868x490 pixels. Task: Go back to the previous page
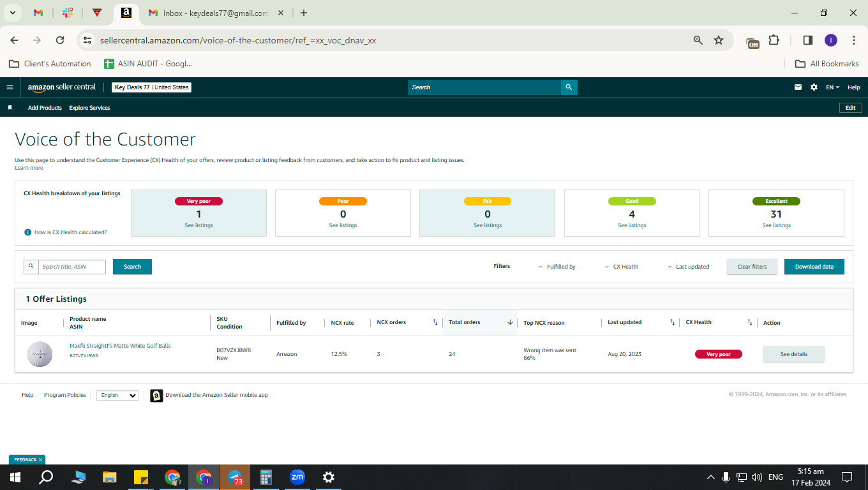pyautogui.click(x=14, y=40)
